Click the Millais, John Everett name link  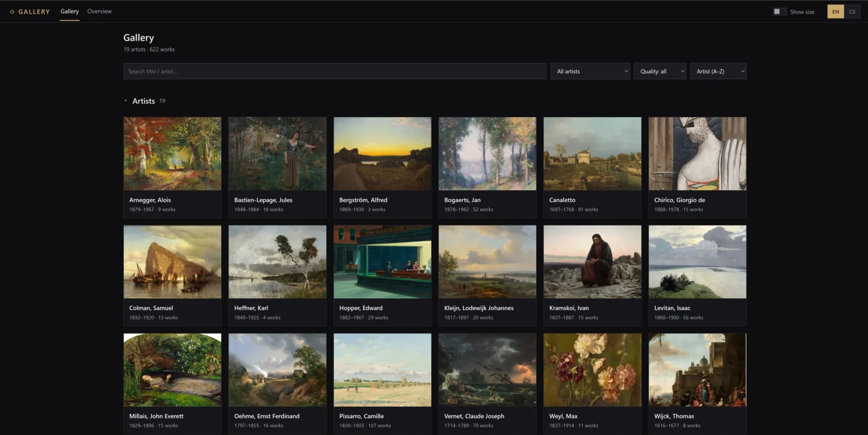pos(156,416)
